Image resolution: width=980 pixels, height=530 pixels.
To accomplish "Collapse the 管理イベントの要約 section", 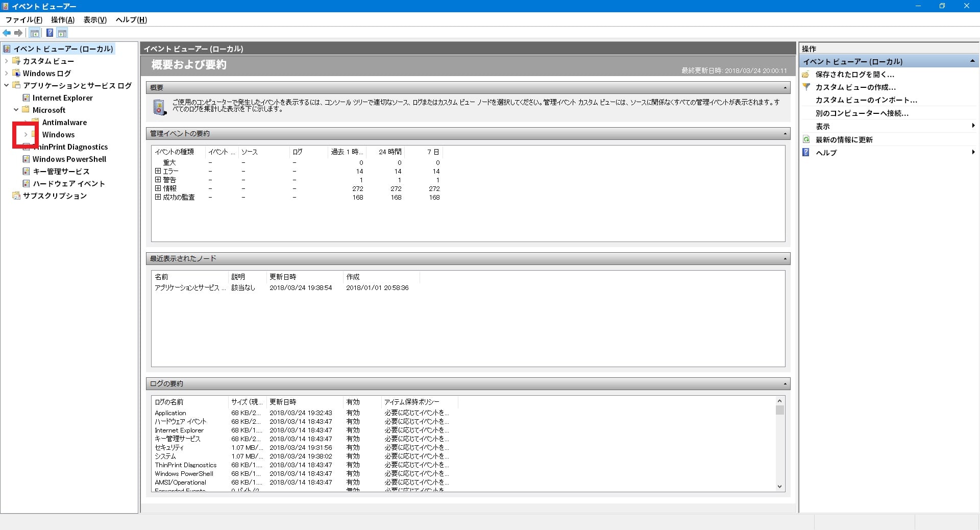I will (x=785, y=134).
